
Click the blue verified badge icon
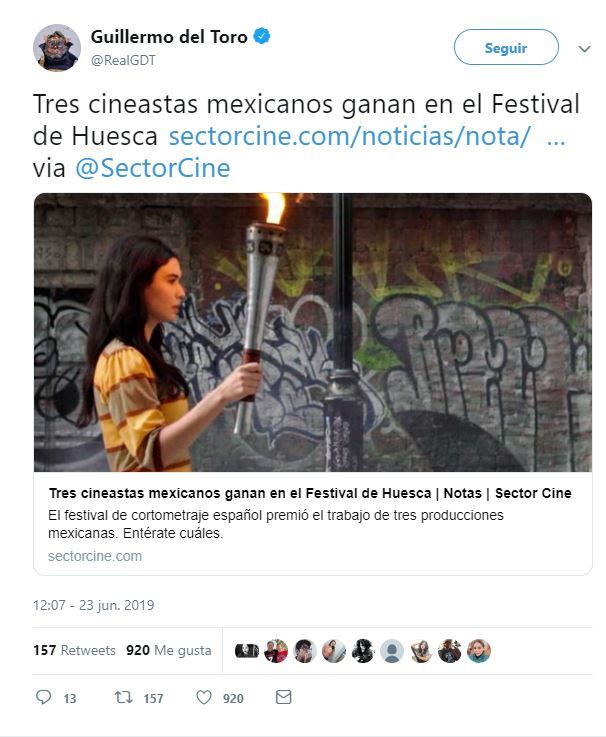click(x=262, y=36)
